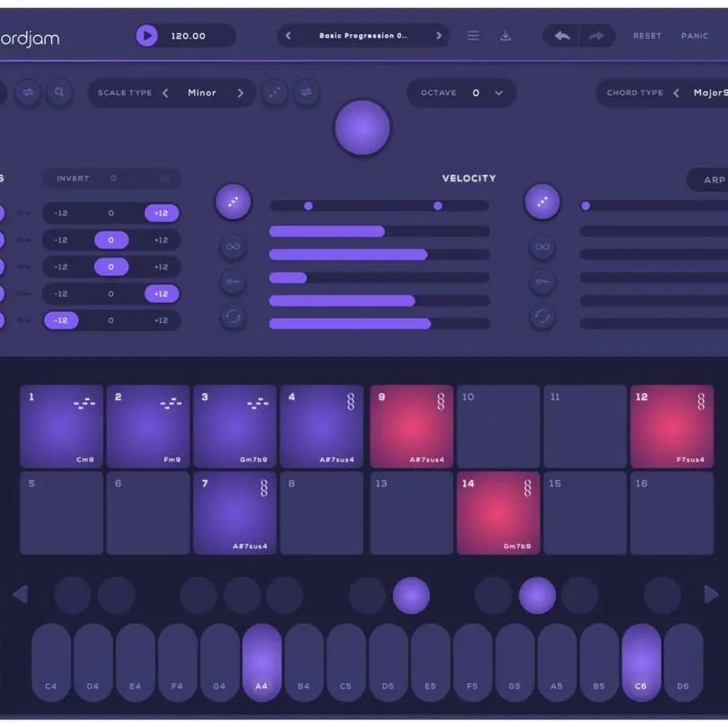
Task: Click lit black key above D5
Action: tap(411, 595)
